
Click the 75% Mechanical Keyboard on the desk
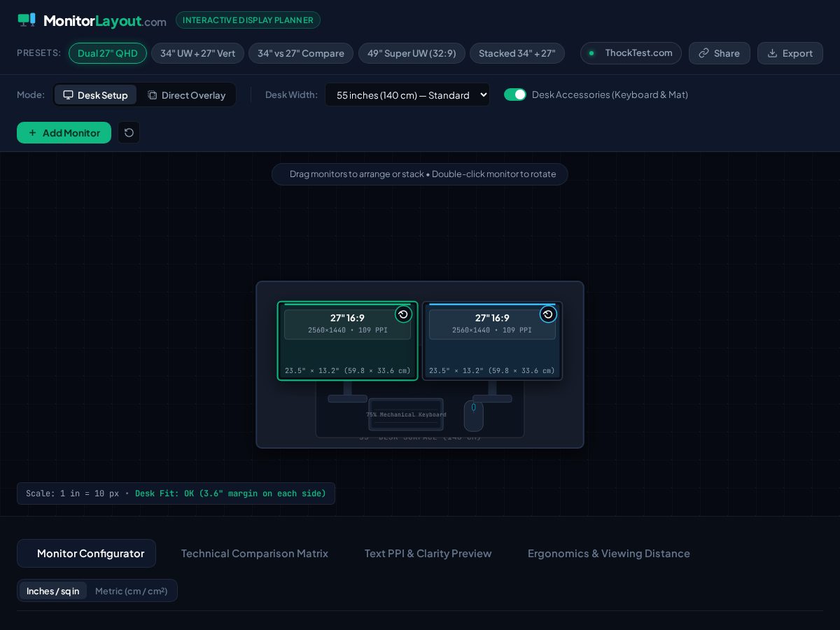click(406, 414)
